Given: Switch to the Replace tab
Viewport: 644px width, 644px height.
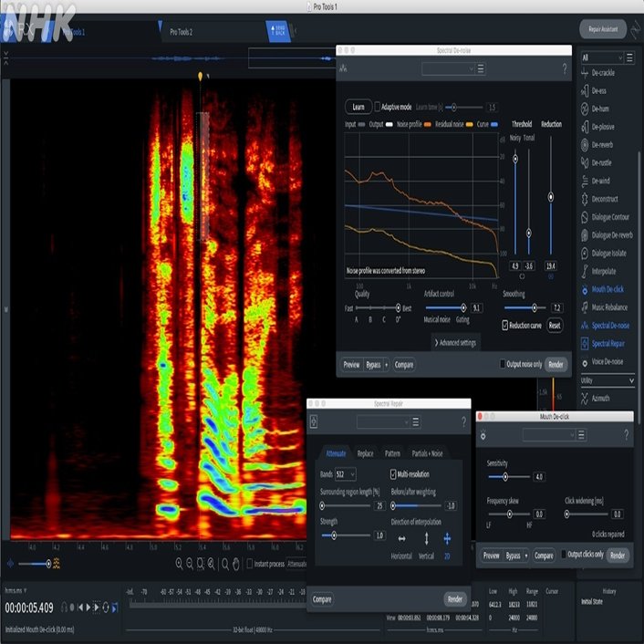Looking at the screenshot, I should 365,453.
